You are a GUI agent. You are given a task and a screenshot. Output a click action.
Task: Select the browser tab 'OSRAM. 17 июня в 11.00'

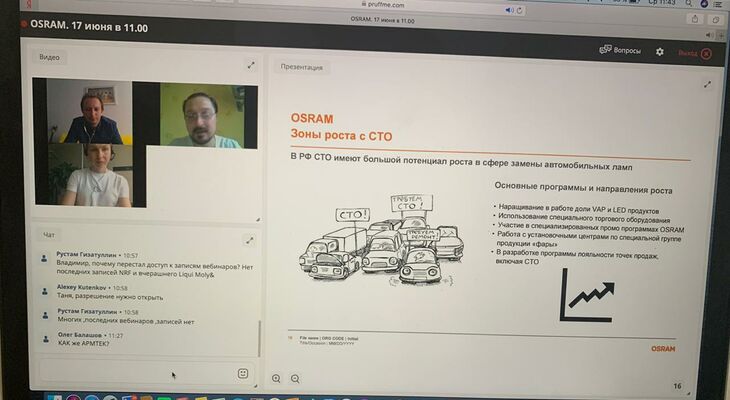point(382,20)
